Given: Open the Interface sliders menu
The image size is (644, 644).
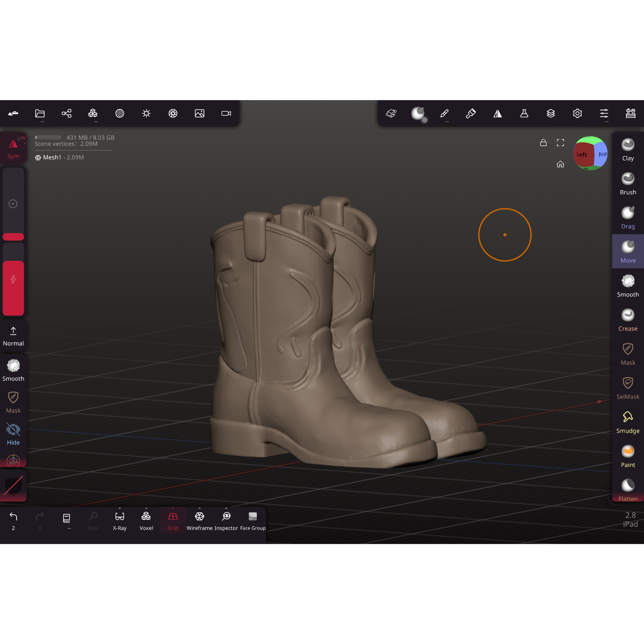Looking at the screenshot, I should pyautogui.click(x=604, y=113).
